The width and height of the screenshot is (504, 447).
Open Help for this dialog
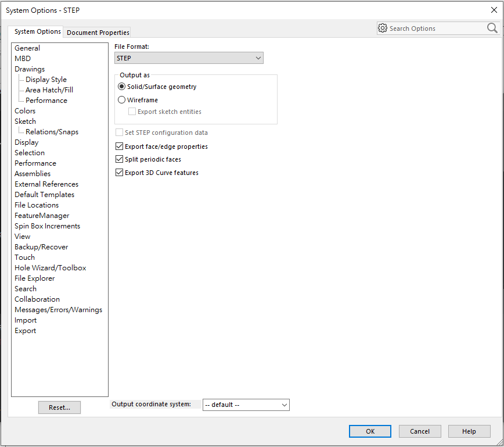[469, 431]
